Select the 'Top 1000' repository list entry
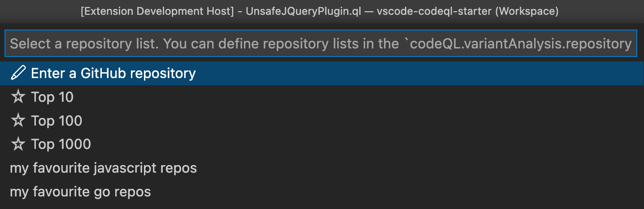The image size is (644, 209). [61, 144]
